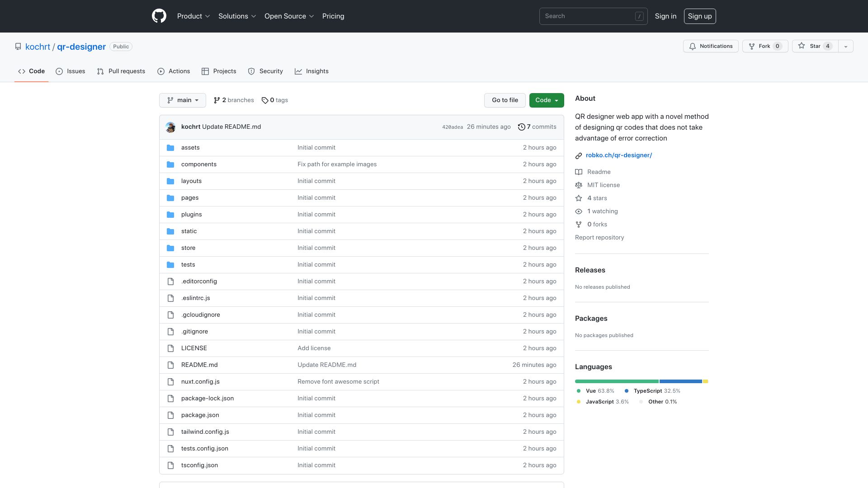Image resolution: width=868 pixels, height=488 pixels.
Task: Click the forks icon in About
Action: pyautogui.click(x=579, y=225)
